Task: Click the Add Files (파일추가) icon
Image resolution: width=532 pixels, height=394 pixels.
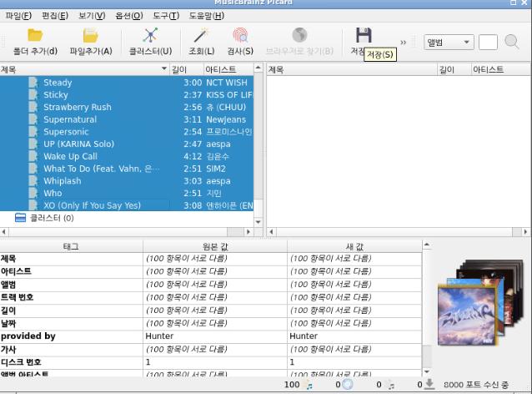Action: (x=91, y=36)
